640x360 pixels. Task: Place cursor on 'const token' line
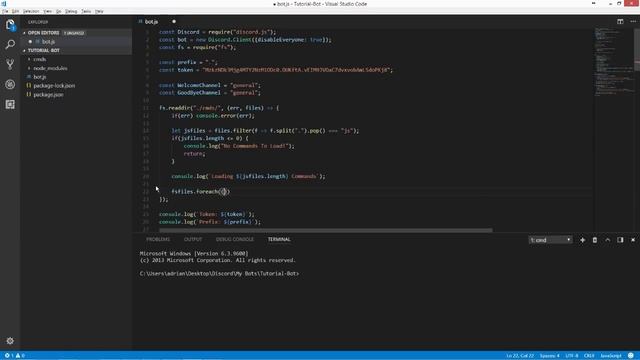276,70
